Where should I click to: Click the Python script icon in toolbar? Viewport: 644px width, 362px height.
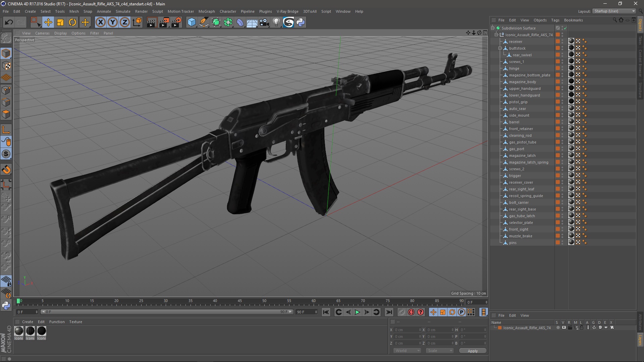tap(301, 22)
